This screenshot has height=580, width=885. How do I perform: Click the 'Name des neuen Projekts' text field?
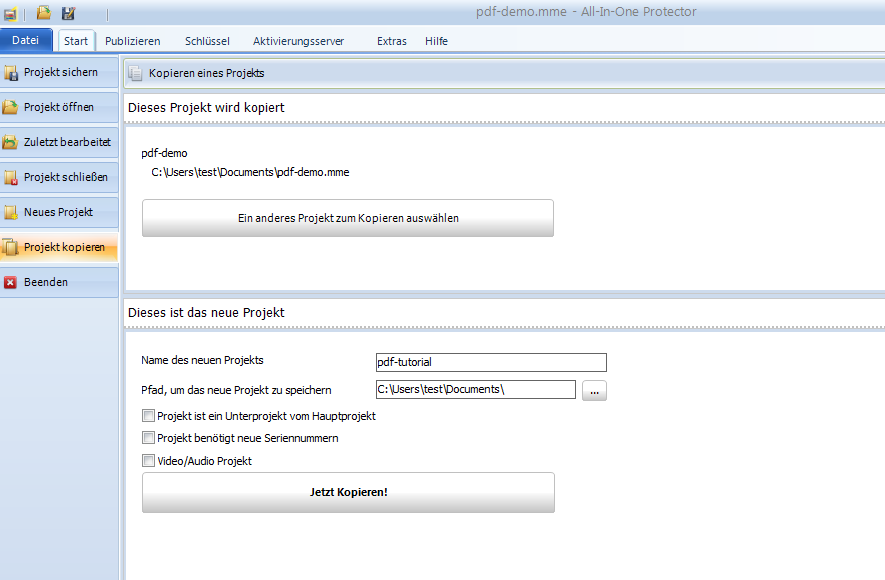point(490,362)
